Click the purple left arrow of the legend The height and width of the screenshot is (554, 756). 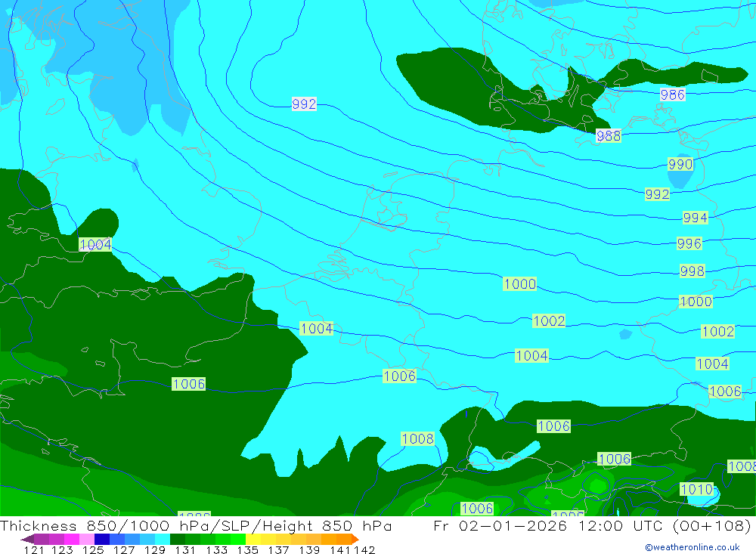pyautogui.click(x=27, y=539)
